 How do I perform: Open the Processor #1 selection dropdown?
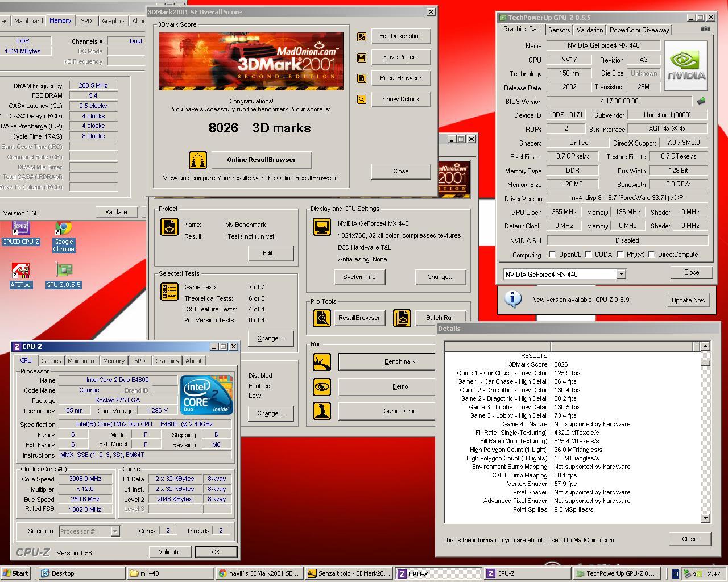coord(115,531)
